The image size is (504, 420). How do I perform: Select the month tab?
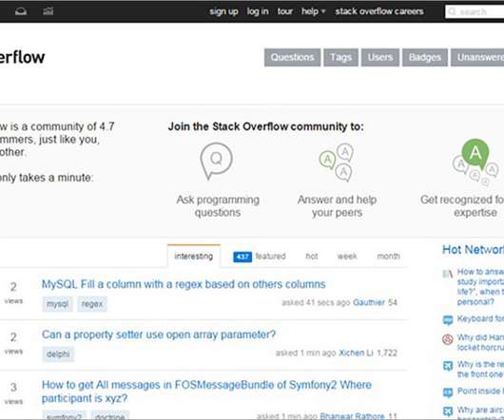[x=388, y=257]
